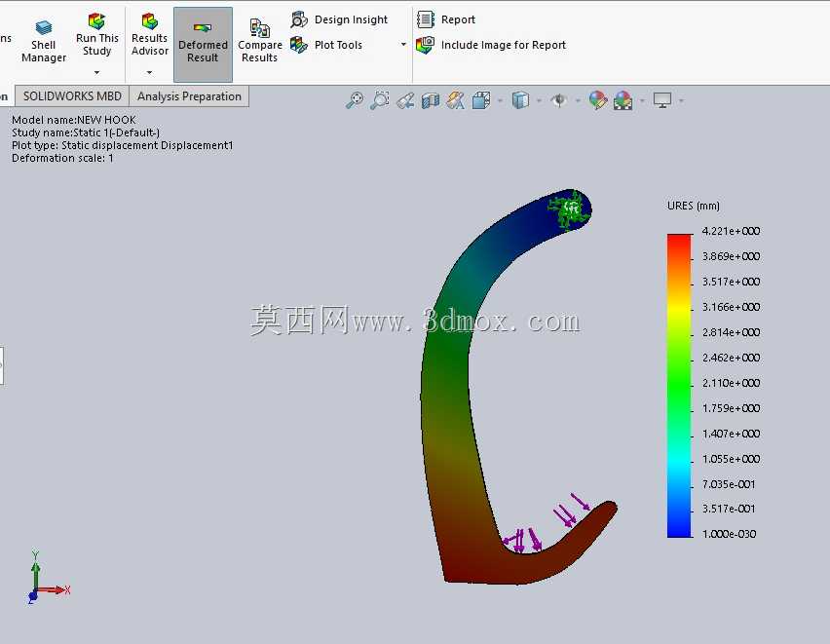Click the legend value 2.462e+000
Image resolution: width=830 pixels, height=644 pixels.
(731, 358)
